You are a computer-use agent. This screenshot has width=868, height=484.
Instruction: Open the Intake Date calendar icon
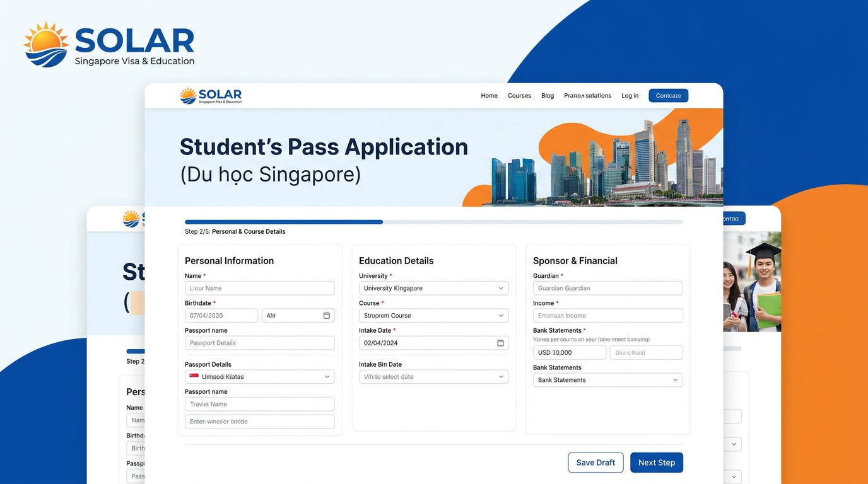click(500, 343)
